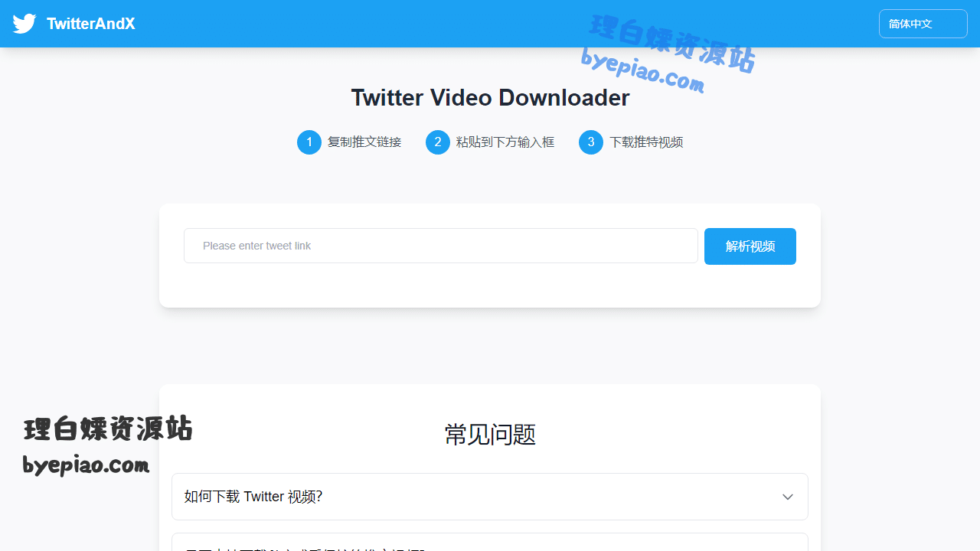Click the Twitter bird logo icon
The width and height of the screenshot is (980, 551).
click(x=24, y=24)
